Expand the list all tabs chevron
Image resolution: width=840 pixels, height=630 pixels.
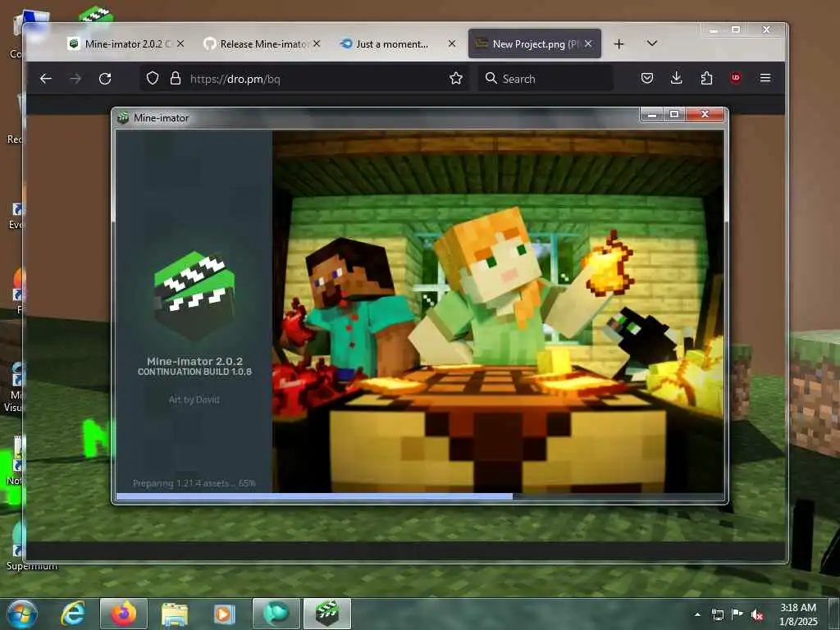click(652, 43)
